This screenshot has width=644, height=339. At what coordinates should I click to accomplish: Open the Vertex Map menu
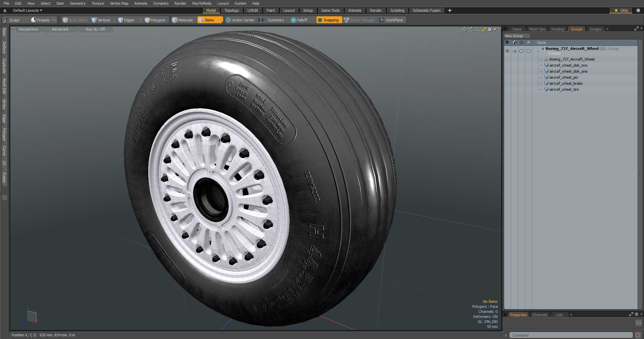coord(119,3)
